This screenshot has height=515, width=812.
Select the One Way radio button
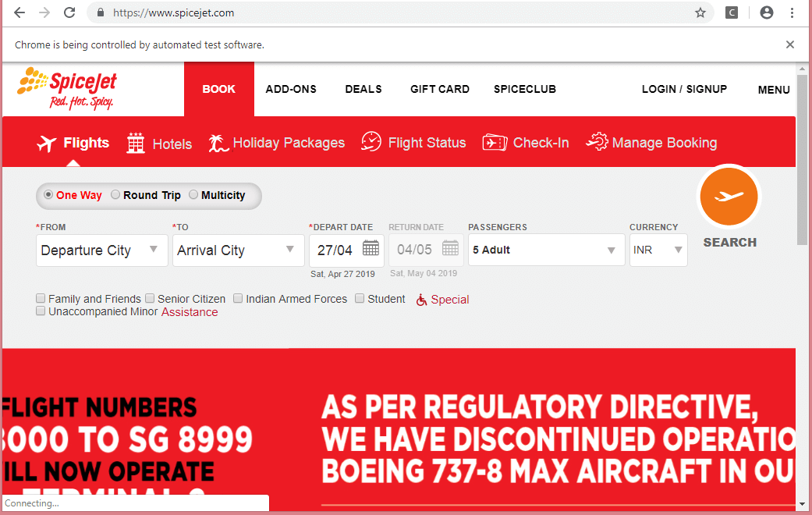coord(48,194)
